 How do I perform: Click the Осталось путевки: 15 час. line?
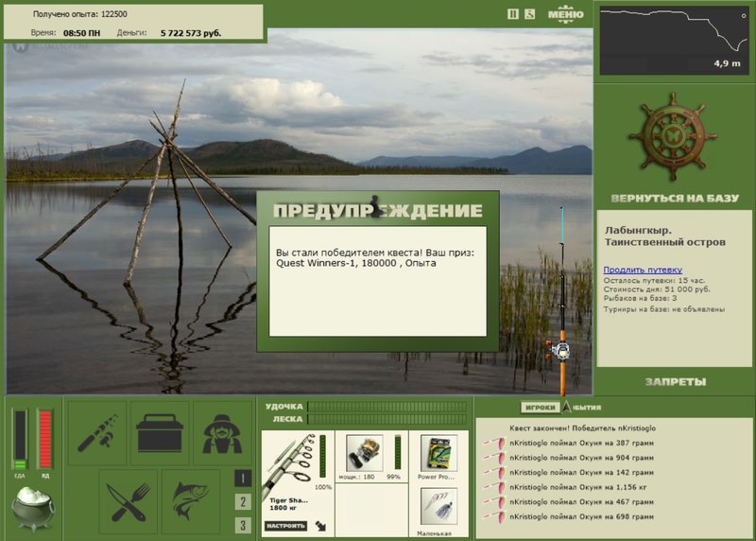tap(654, 280)
